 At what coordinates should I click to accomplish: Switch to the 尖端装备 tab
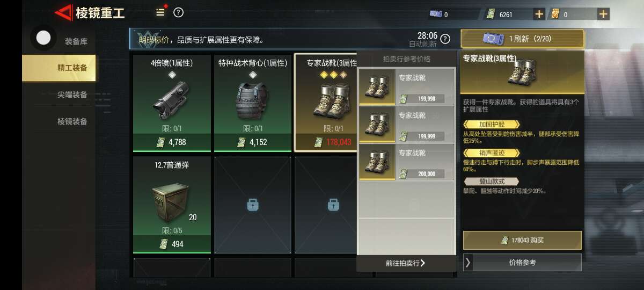click(72, 95)
